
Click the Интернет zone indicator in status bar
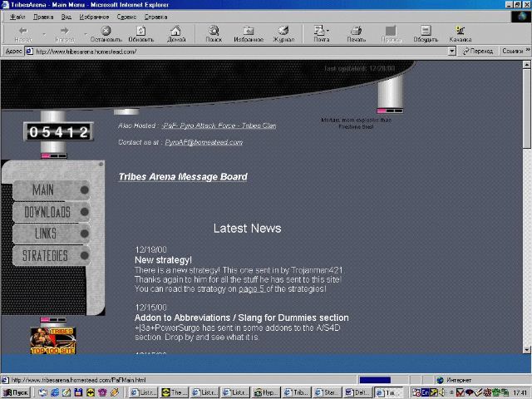tap(459, 380)
